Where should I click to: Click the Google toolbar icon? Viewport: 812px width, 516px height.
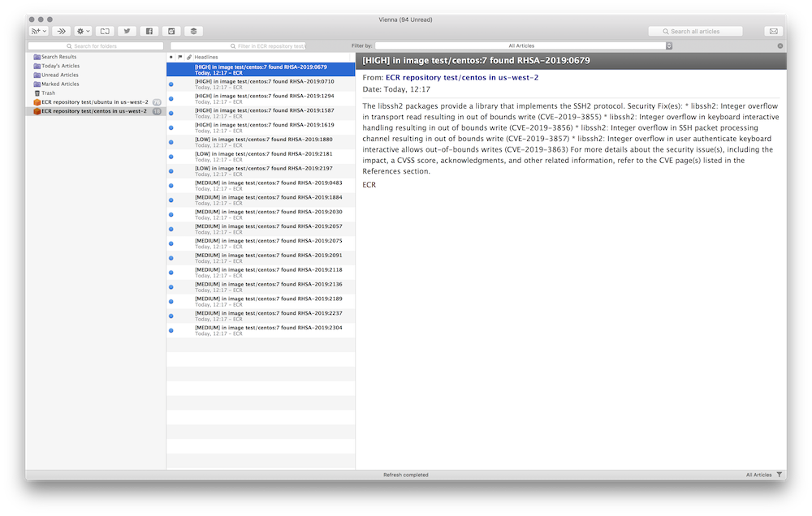coord(171,31)
